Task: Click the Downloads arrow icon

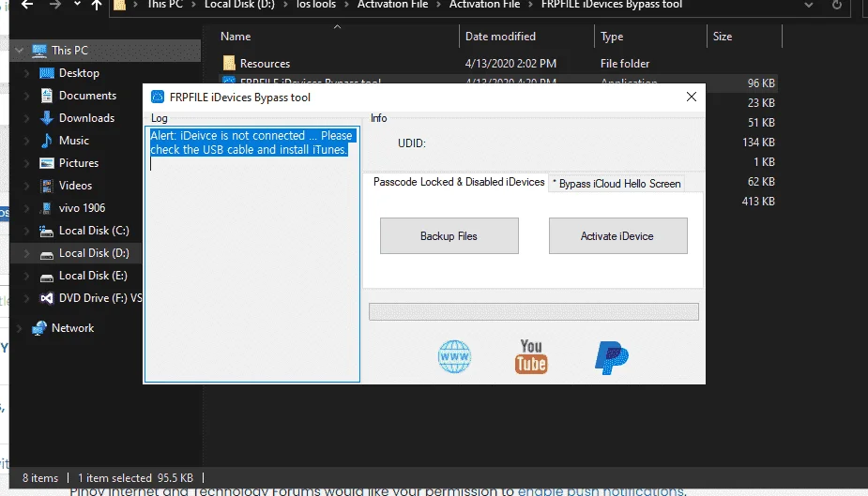Action: (47, 118)
